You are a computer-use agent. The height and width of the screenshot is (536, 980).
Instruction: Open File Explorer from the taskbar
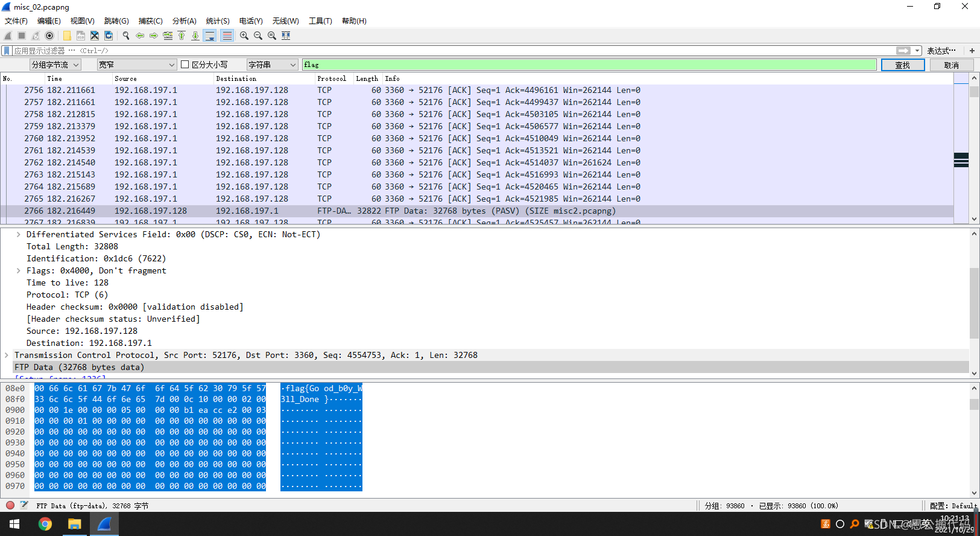pyautogui.click(x=74, y=524)
